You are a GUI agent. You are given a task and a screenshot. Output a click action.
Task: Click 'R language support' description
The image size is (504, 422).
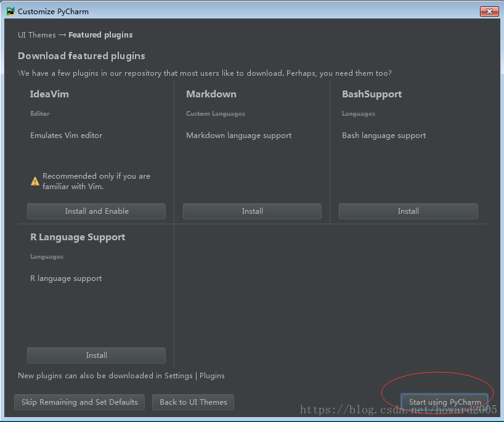coord(66,278)
